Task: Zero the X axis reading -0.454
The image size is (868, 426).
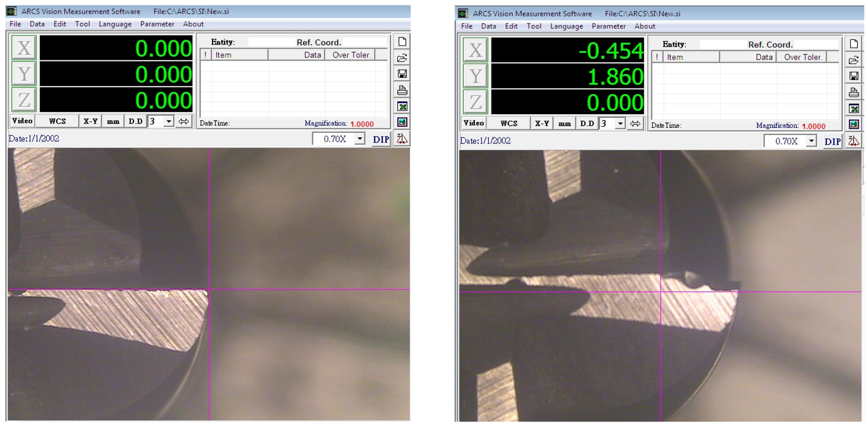Action: point(475,50)
